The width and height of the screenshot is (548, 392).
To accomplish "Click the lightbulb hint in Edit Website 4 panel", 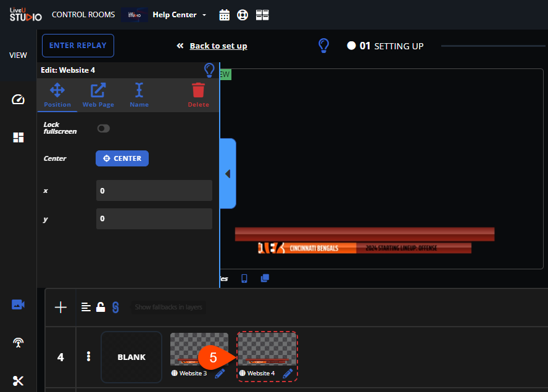I will coord(209,70).
